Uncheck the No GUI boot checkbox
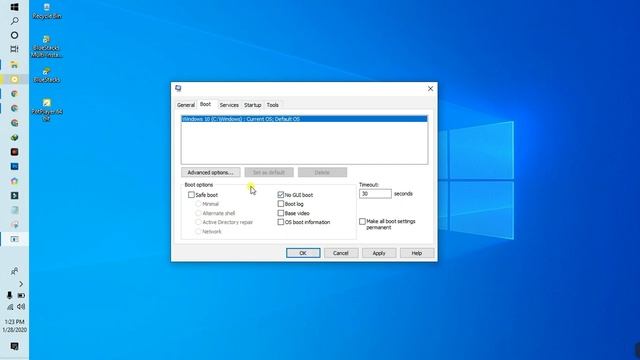The width and height of the screenshot is (640, 360). [280, 195]
